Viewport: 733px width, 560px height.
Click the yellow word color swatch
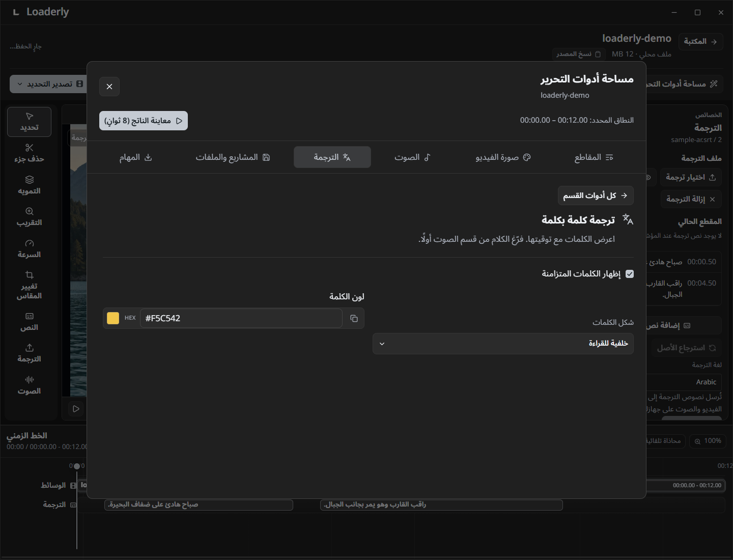113,318
